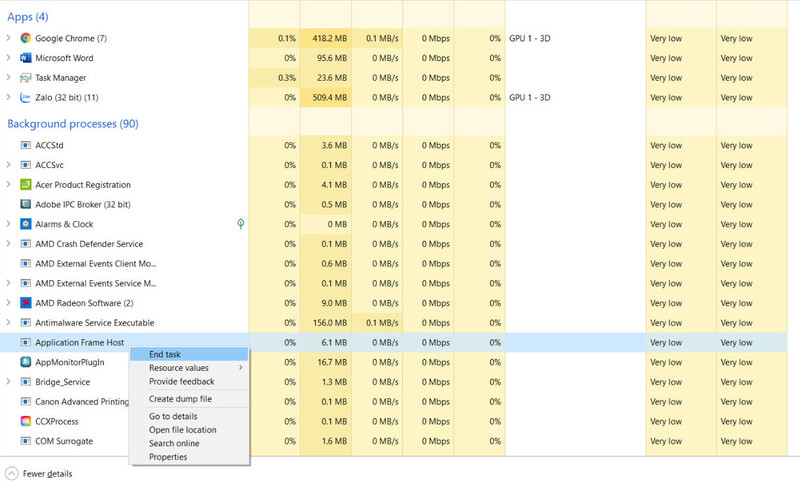Viewport: 800px width, 483px height.
Task: Expand the Microsoft Word process group
Action: pos(8,58)
